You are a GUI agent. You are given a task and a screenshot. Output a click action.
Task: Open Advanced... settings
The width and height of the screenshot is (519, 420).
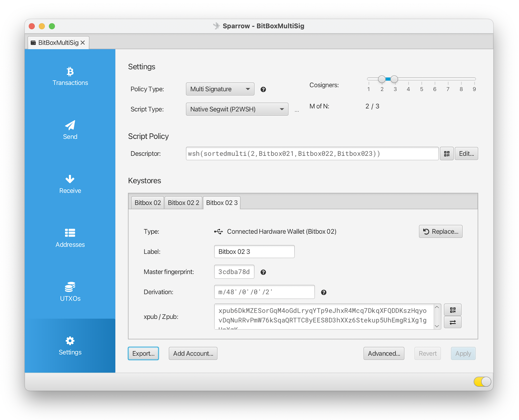point(384,353)
